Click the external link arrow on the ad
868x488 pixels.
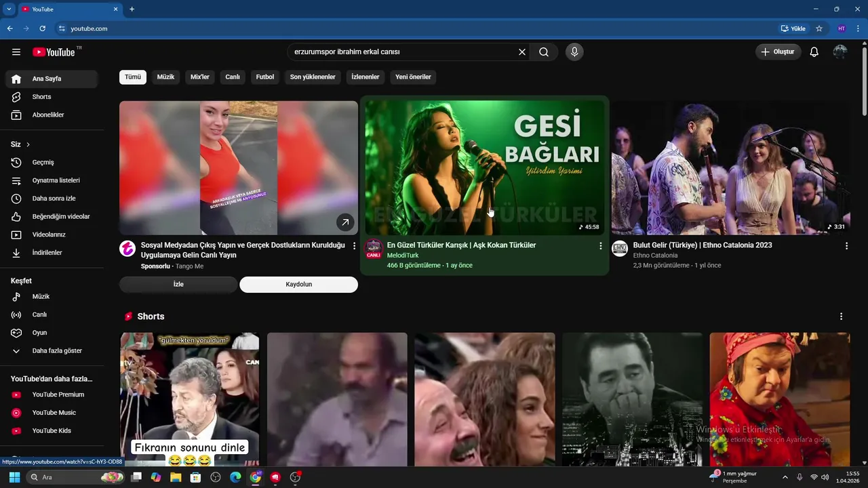[x=345, y=222]
